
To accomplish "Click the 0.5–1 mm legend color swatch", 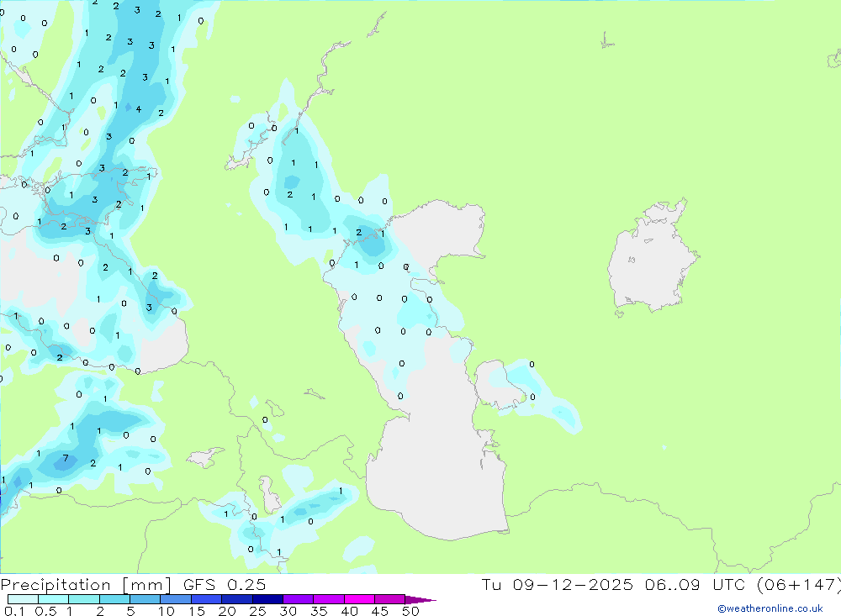I will click(54, 599).
